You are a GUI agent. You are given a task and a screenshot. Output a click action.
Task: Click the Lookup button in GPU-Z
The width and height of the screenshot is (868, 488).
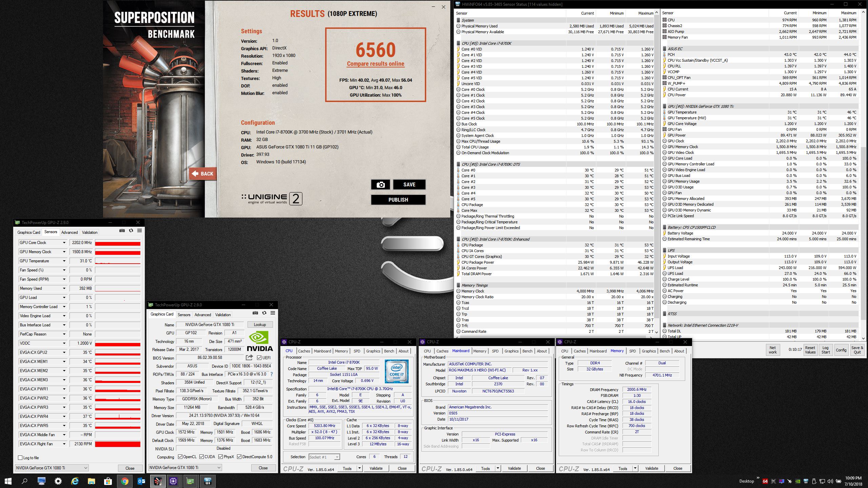point(260,325)
